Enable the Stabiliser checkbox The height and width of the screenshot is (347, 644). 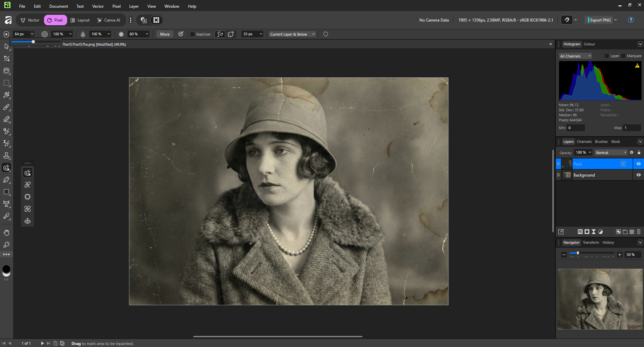coord(192,34)
